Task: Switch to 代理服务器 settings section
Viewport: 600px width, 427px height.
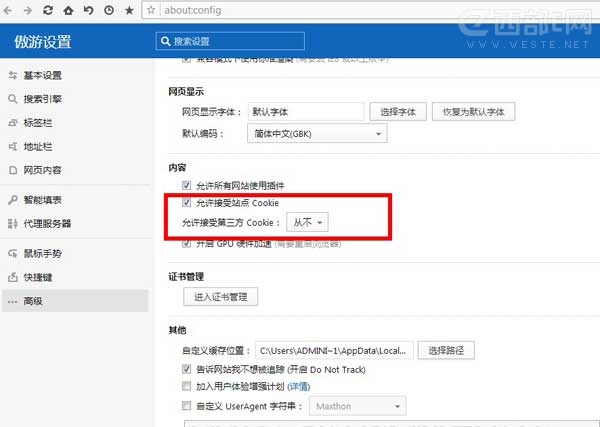Action: tap(49, 223)
